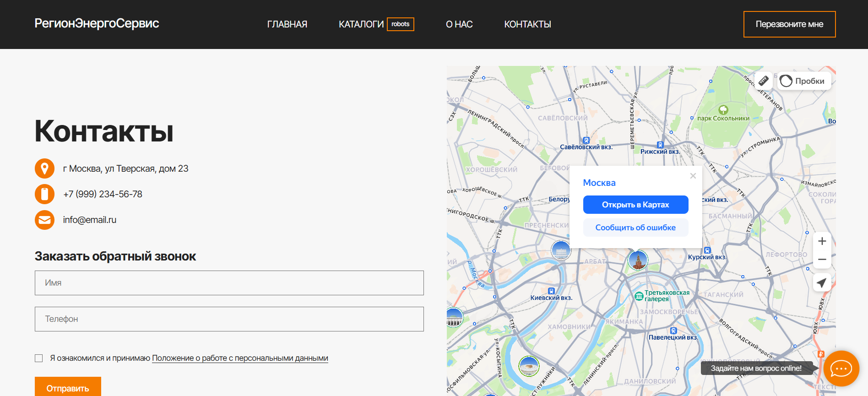Open the personal data policy link
The height and width of the screenshot is (396, 868).
[x=240, y=358]
